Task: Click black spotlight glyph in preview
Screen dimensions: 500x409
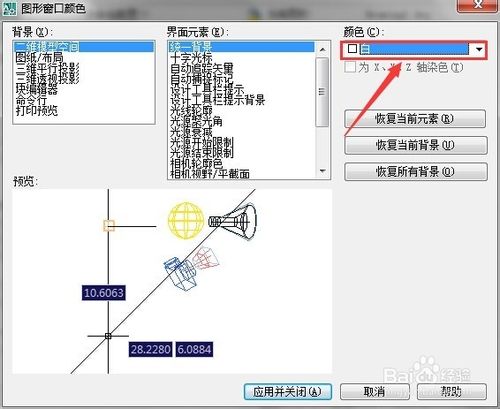Action: [232, 221]
